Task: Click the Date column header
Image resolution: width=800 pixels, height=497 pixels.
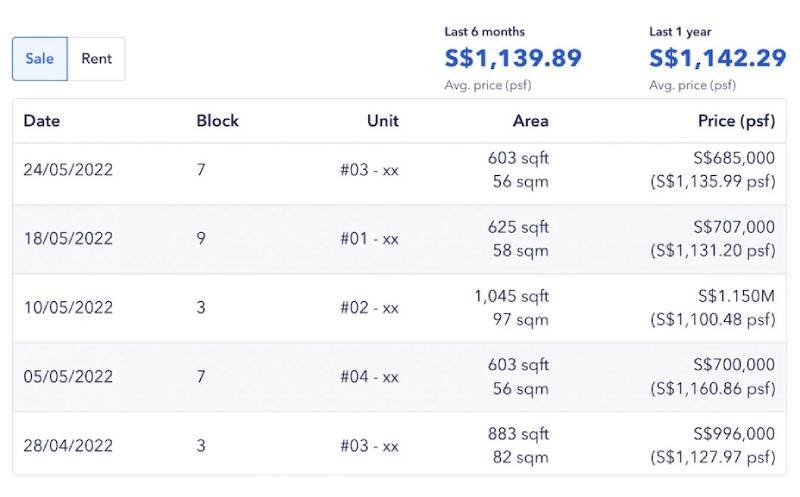Action: (x=42, y=121)
